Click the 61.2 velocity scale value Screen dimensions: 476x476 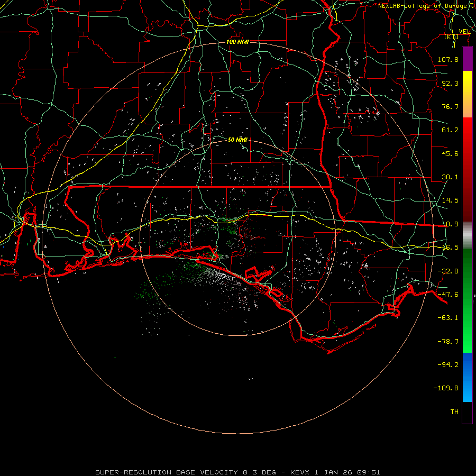click(x=450, y=130)
